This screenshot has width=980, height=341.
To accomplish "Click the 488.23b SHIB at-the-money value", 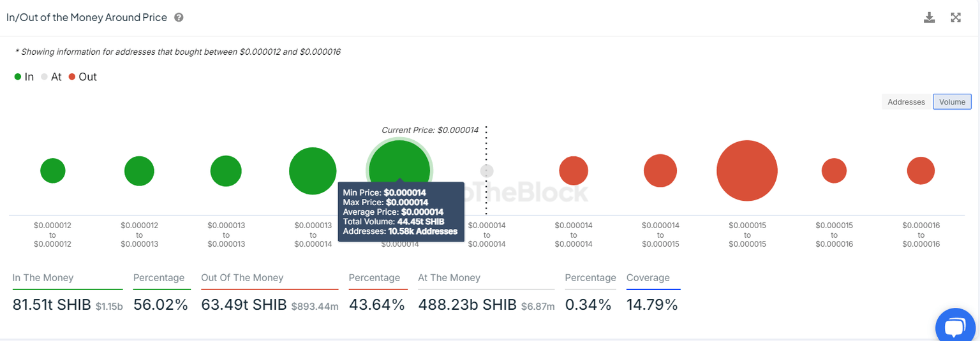I will click(467, 305).
